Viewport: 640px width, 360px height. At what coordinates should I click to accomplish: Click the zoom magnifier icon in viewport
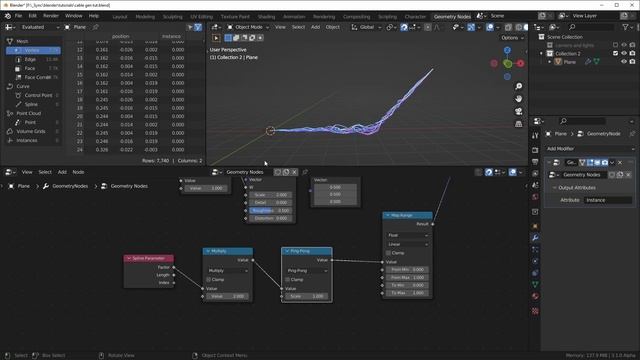(x=518, y=86)
